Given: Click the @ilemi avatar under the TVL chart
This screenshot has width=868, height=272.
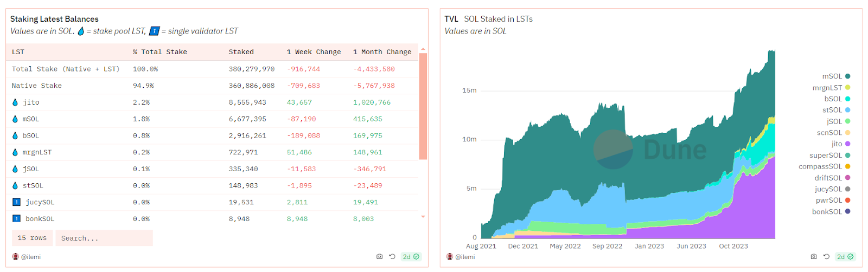Looking at the screenshot, I should (x=450, y=257).
